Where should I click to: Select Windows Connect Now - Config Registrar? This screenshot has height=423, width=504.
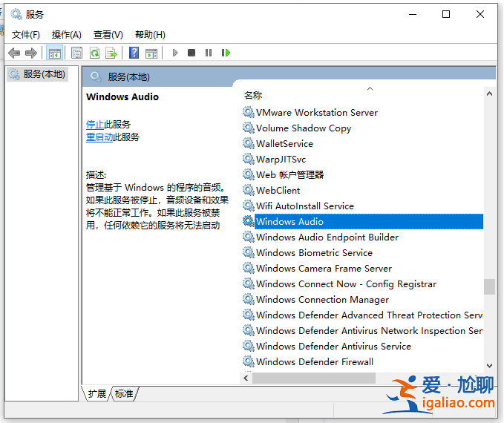click(363, 283)
